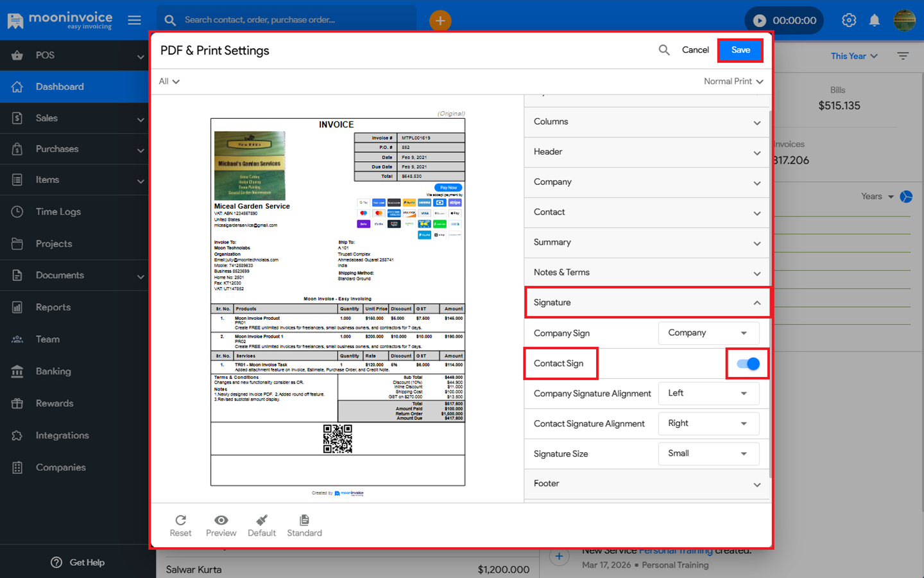Click the search magnifier in PDF settings
This screenshot has width=924, height=578.
pos(664,50)
